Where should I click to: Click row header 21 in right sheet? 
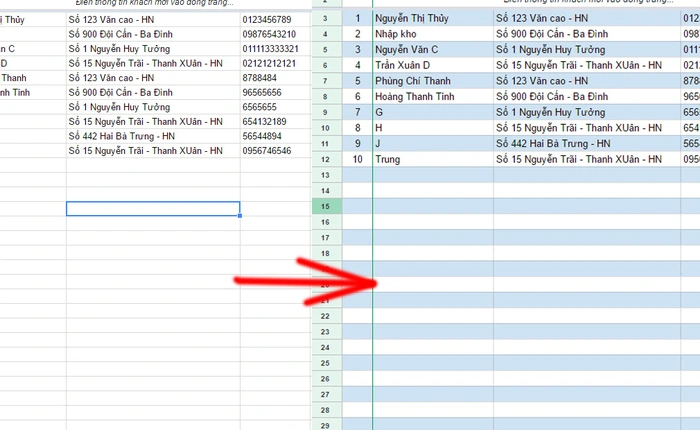(x=326, y=316)
